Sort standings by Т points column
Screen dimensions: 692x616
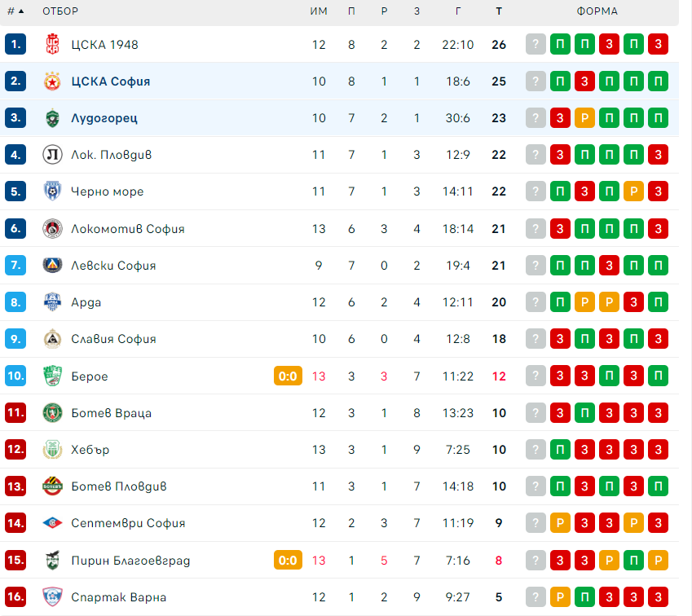[499, 11]
